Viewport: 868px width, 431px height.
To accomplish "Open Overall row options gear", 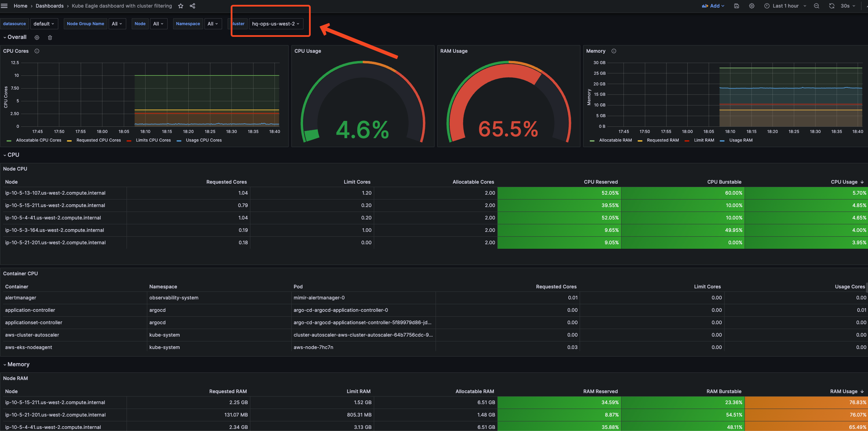I will 37,38.
